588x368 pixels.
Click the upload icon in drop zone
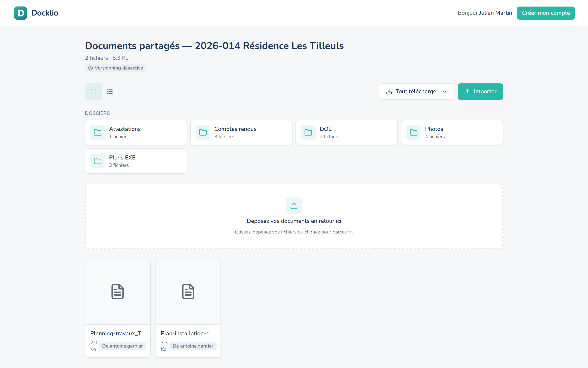(x=294, y=206)
